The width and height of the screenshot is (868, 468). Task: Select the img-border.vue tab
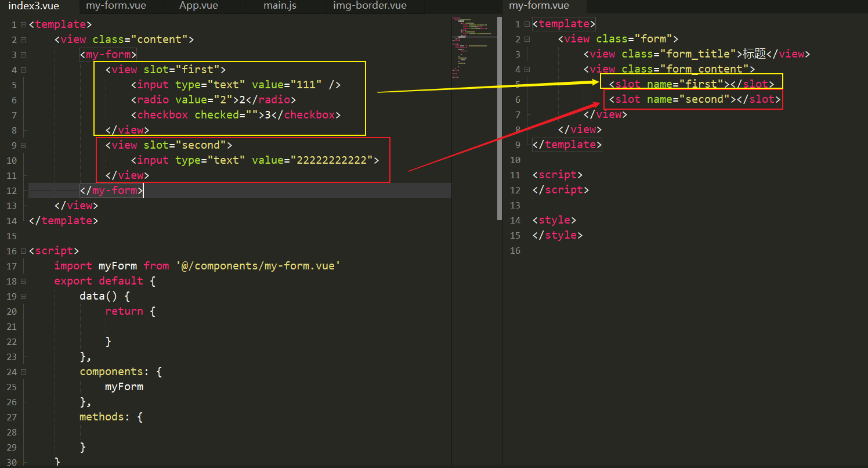point(370,6)
